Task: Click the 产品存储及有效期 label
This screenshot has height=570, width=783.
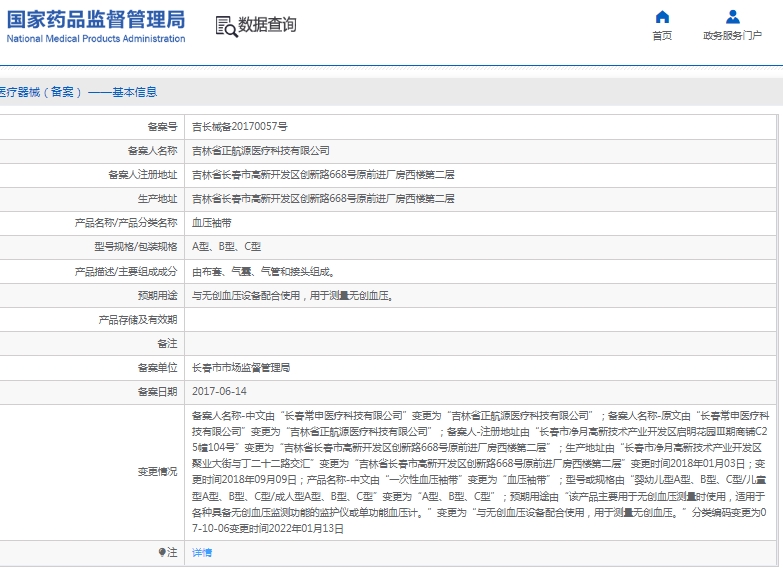Action: point(138,319)
